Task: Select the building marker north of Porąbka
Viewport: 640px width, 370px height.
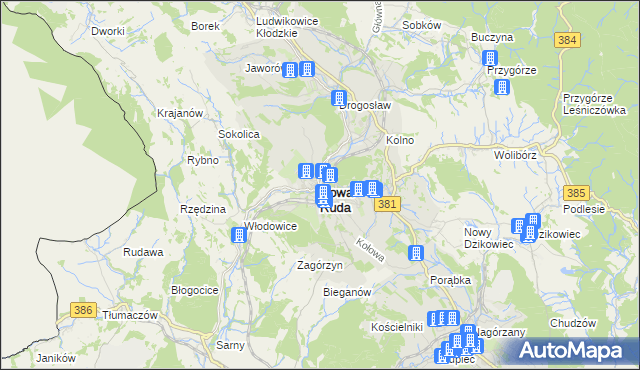Action: point(416,253)
